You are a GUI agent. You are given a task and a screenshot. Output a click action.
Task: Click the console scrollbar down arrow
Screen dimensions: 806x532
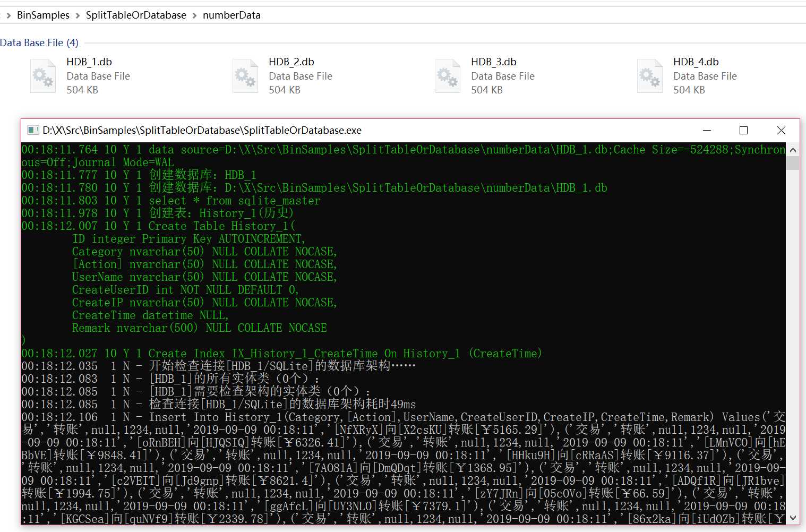pos(793,518)
